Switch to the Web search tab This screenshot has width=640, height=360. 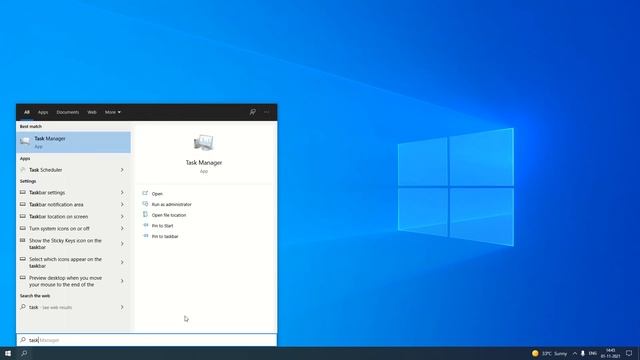[92, 112]
